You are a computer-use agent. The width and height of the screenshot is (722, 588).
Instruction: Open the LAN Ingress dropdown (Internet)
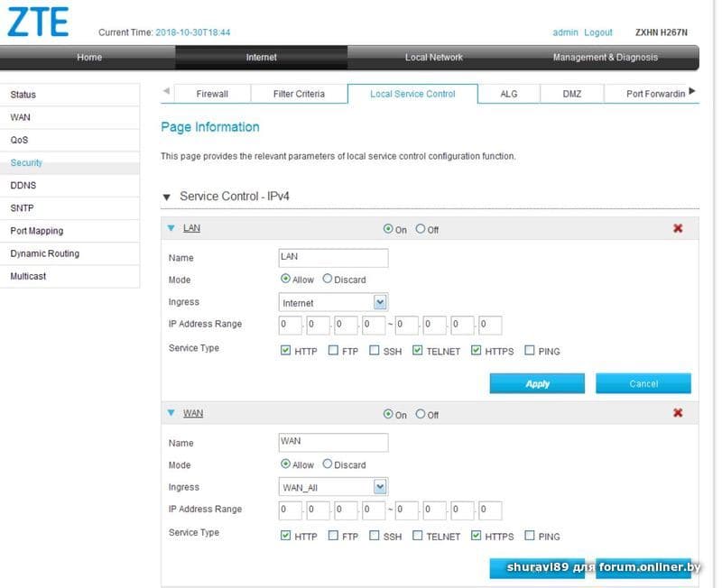[333, 302]
